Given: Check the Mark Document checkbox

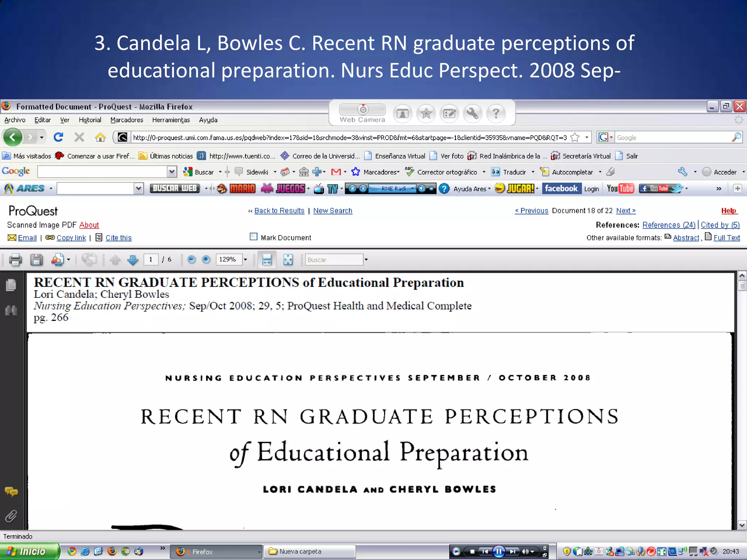Looking at the screenshot, I should (253, 237).
